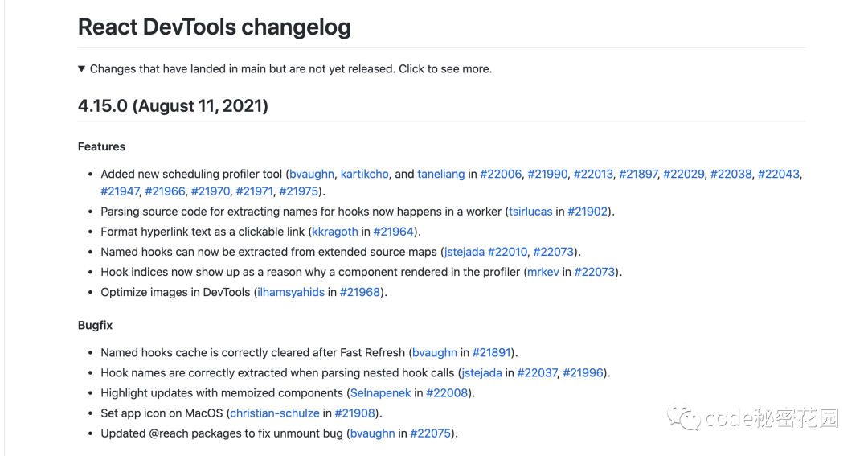Visit mrkev profile link
The height and width of the screenshot is (456, 868).
pos(543,272)
